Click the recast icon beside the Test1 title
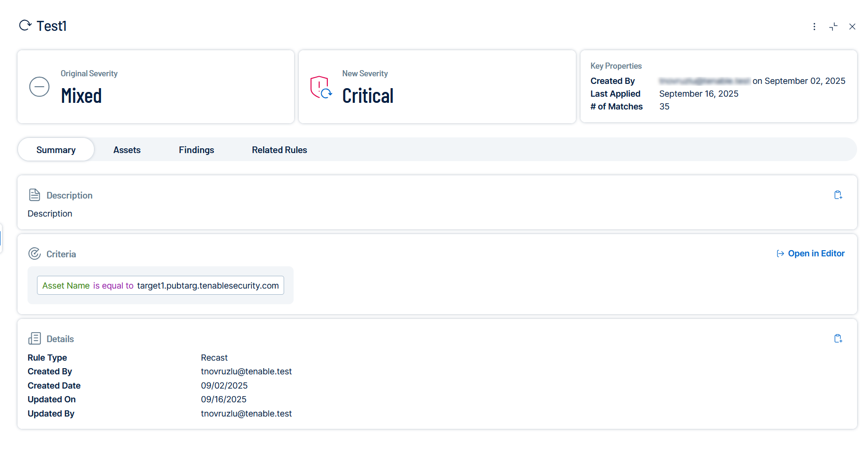868x453 pixels. click(25, 25)
